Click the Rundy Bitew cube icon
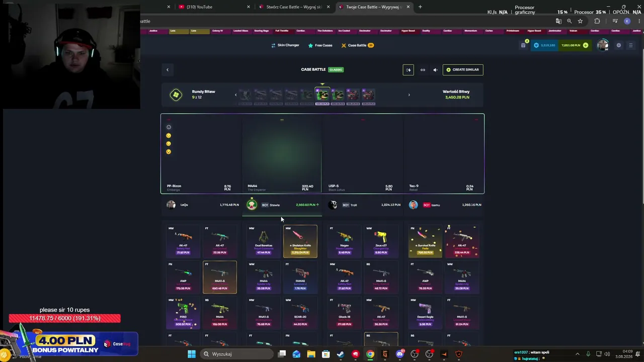 [176, 95]
